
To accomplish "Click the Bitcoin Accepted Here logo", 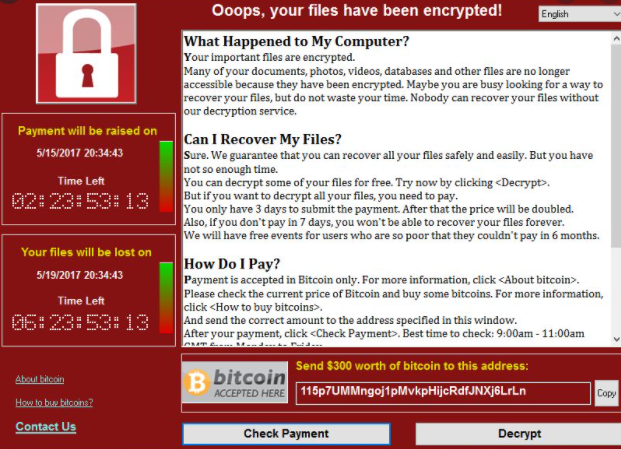I will 234,380.
